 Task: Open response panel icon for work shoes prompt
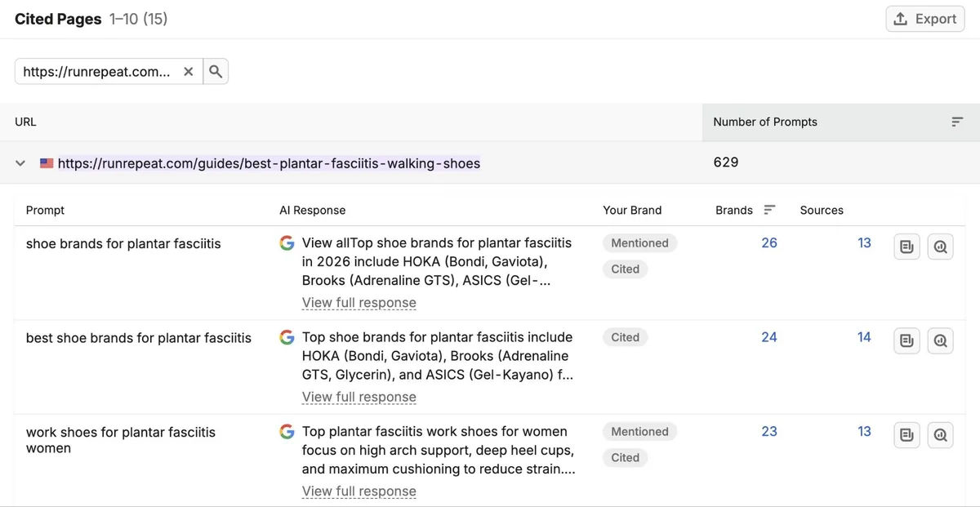pyautogui.click(x=906, y=435)
